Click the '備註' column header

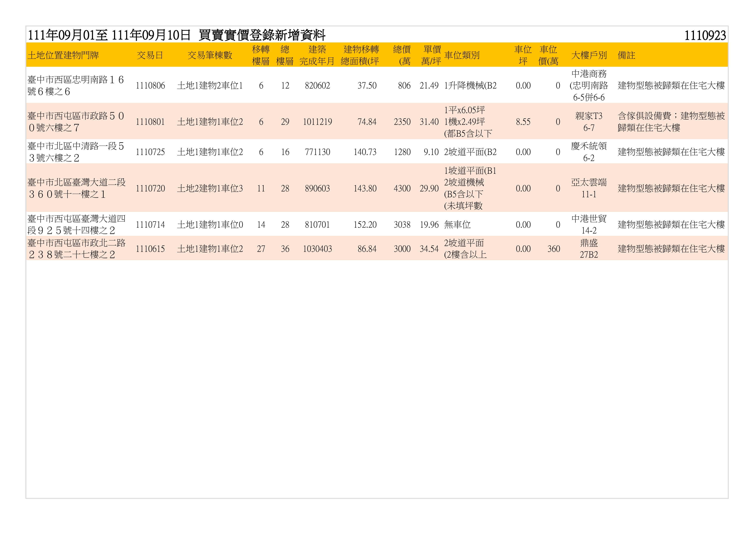[626, 55]
